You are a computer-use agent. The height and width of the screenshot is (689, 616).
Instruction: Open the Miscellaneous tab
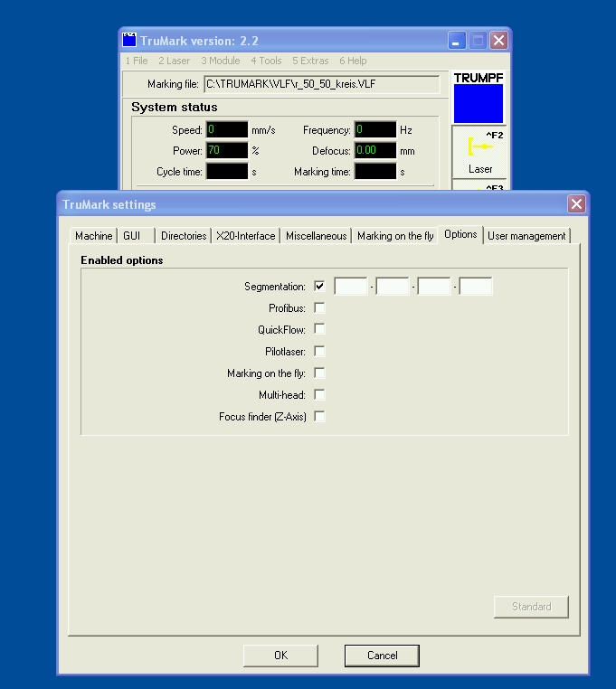coord(316,236)
